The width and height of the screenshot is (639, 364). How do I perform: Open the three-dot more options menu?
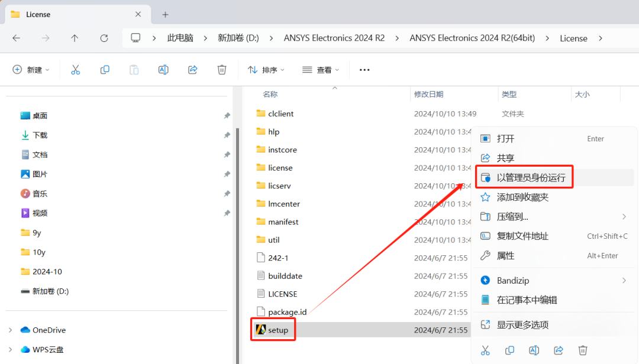click(364, 70)
